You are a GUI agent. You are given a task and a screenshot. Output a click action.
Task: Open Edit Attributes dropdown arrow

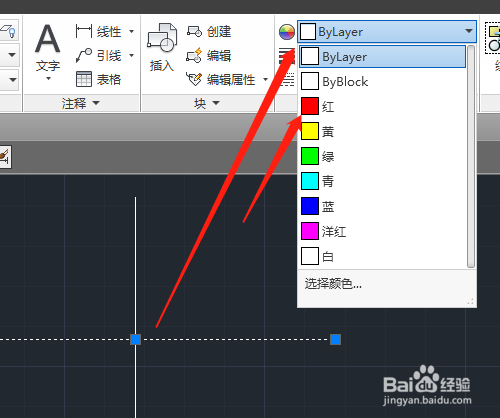pyautogui.click(x=265, y=79)
